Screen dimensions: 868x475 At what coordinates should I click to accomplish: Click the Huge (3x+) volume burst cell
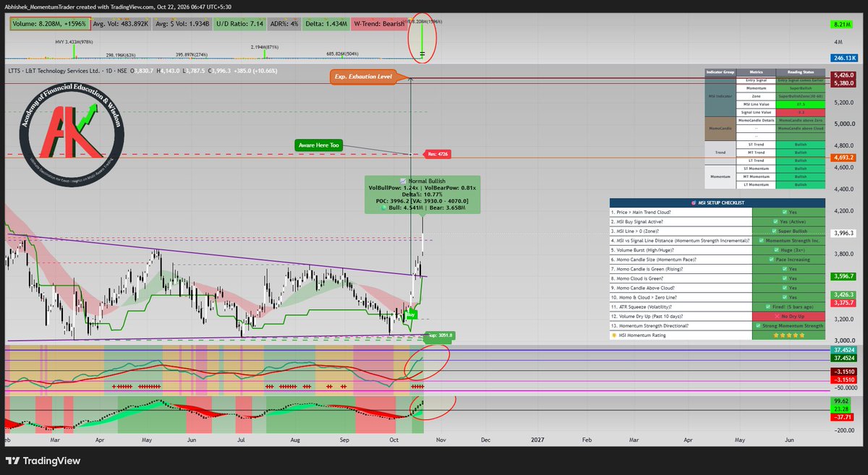click(788, 249)
